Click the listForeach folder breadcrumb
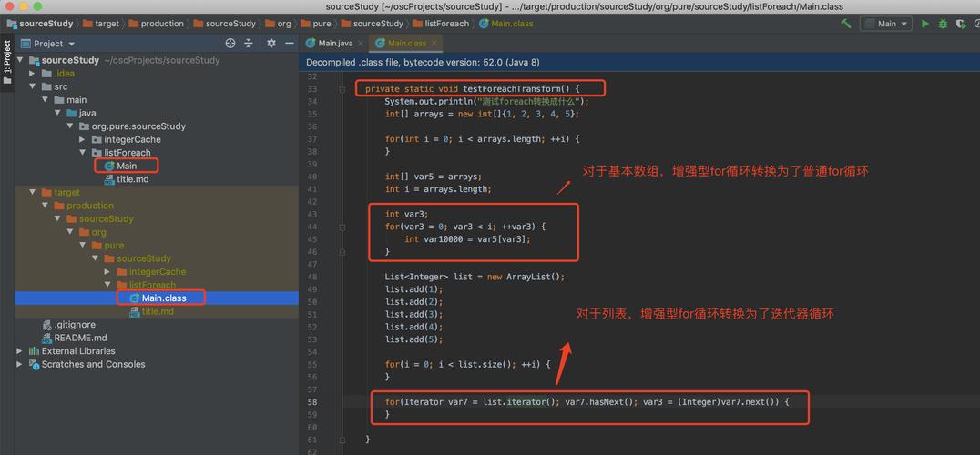The height and width of the screenshot is (455, 980). (441, 24)
